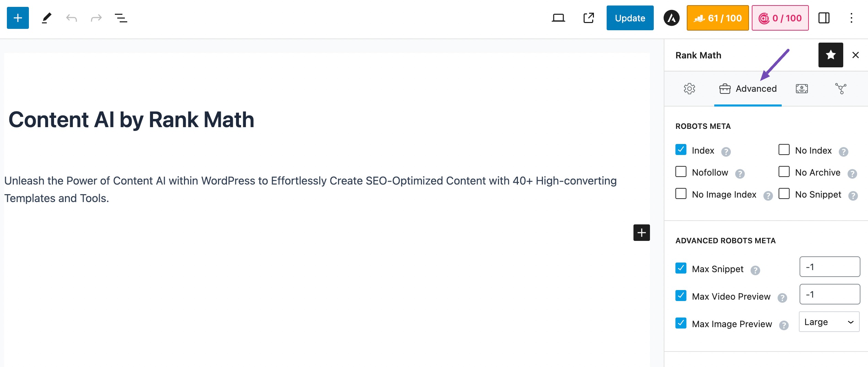The width and height of the screenshot is (868, 367).
Task: Open the block inserter plus button
Action: pos(18,18)
